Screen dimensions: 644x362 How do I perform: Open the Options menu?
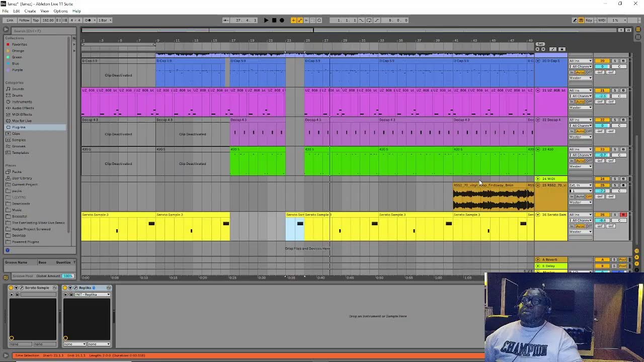point(60,11)
